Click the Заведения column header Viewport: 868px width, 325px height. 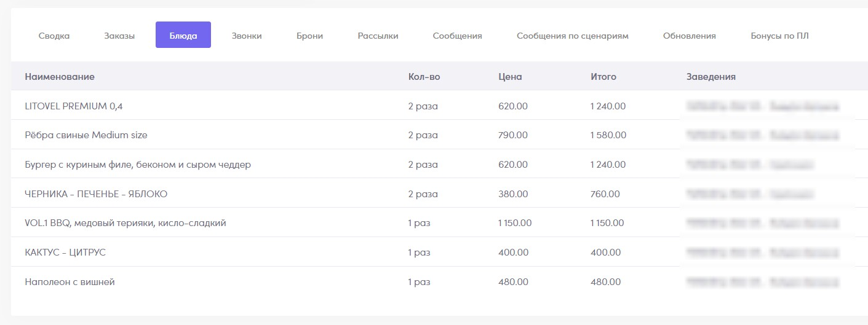(711, 77)
